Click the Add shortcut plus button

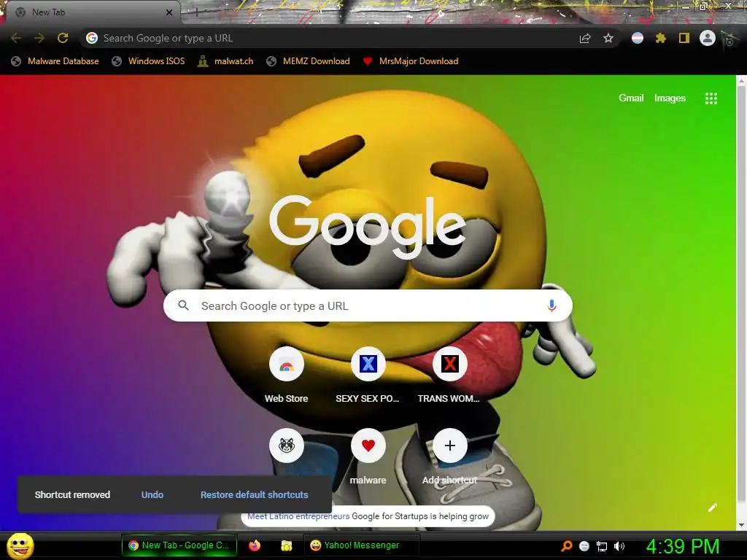449,446
